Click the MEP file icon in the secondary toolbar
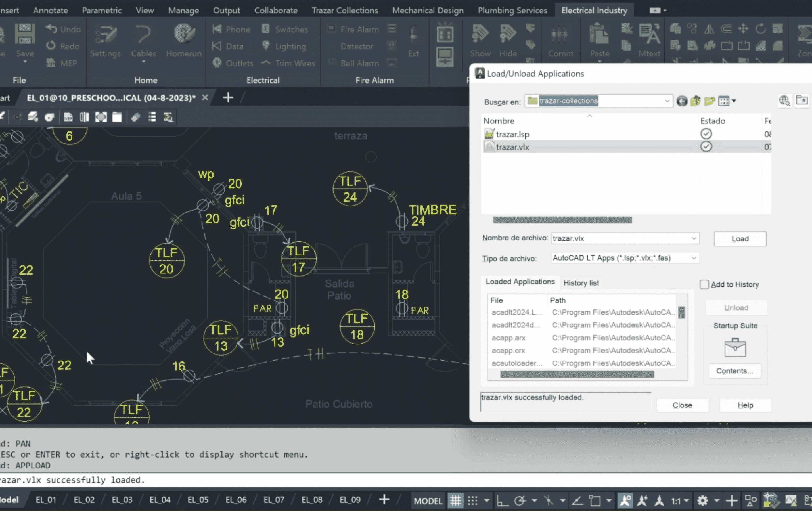Viewport: 812px width, 511px height. click(68, 117)
